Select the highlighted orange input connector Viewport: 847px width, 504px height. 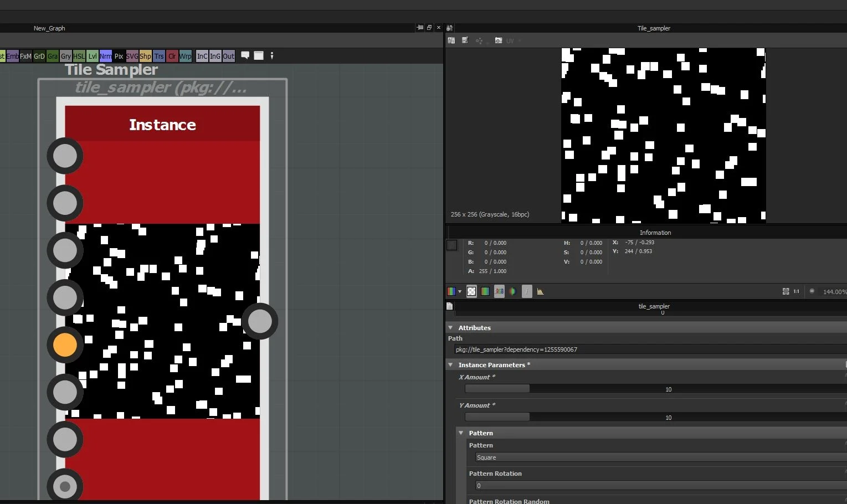(x=65, y=344)
